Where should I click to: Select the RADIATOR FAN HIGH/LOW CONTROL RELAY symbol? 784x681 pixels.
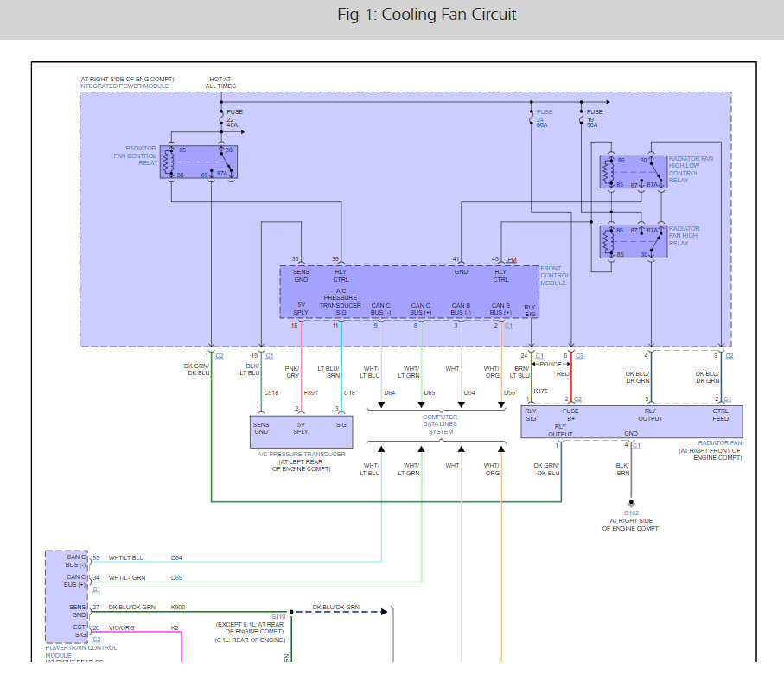click(634, 172)
